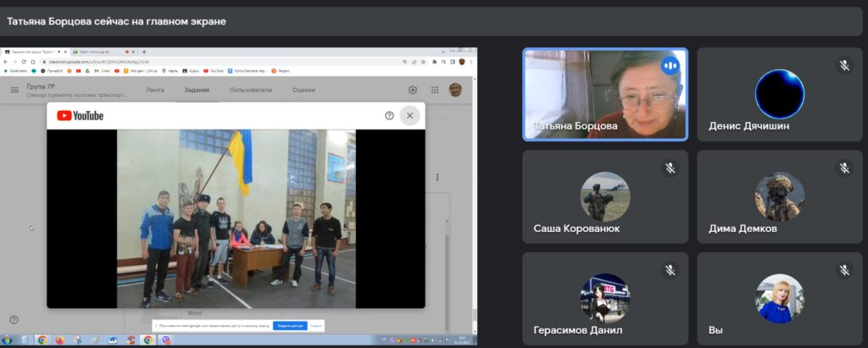Open the Курсы bookmark
This screenshot has width=868, height=348.
pyautogui.click(x=191, y=71)
